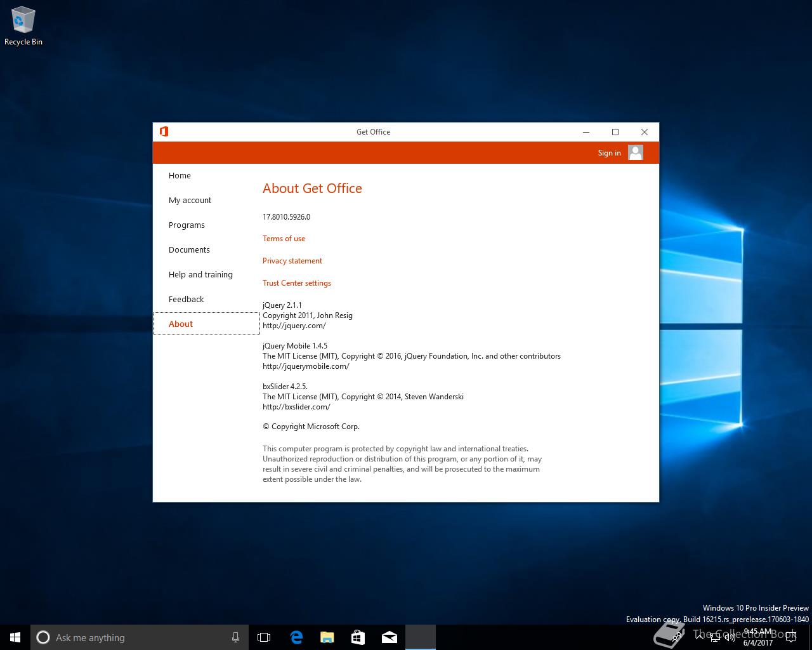The image size is (812, 650).
Task: Click the Cortana search box
Action: (x=139, y=637)
